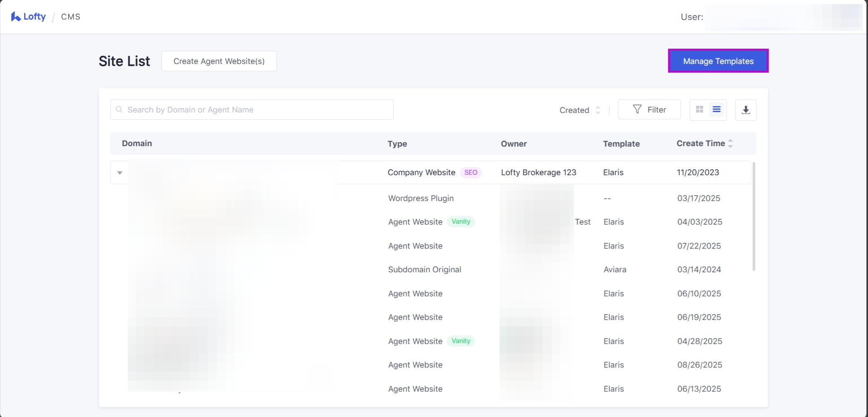Click the Lofty logo icon
Screen dimensions: 868x417
[x=16, y=17]
